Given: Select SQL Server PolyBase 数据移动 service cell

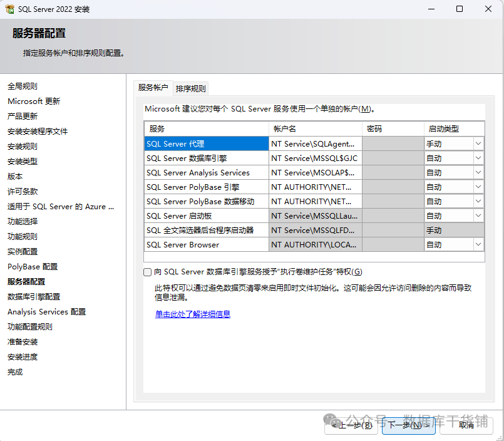Looking at the screenshot, I should (207, 201).
